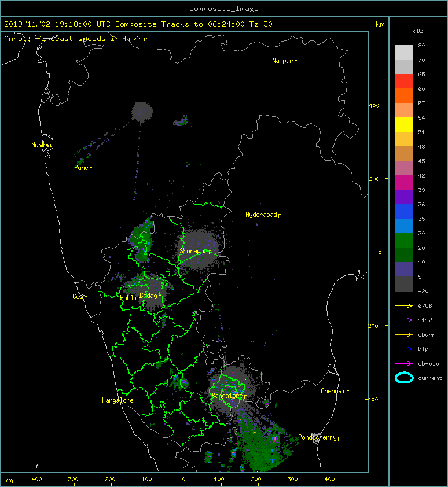Click the green 20 dBZ color swatch
The height and width of the screenshot is (487, 448).
(x=404, y=241)
